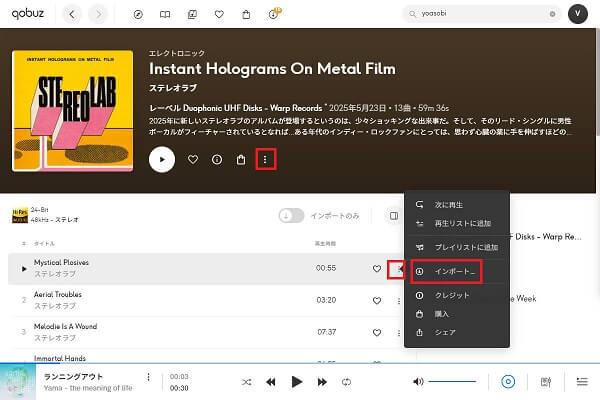This screenshot has width=600, height=400.
Task: Open the magazine book icon
Action: click(x=165, y=15)
